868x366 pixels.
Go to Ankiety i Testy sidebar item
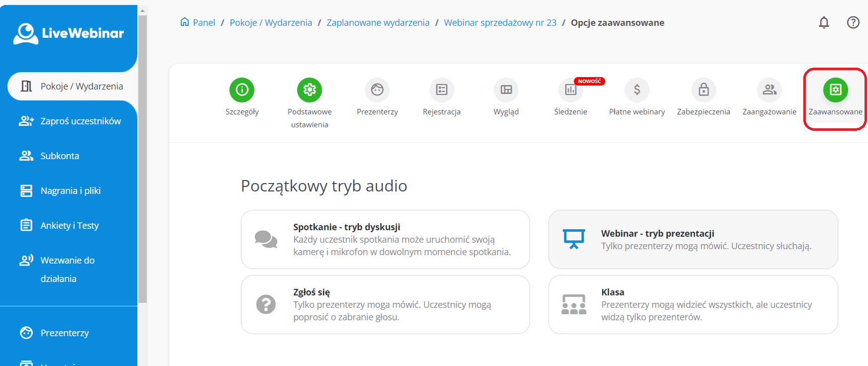(x=69, y=226)
